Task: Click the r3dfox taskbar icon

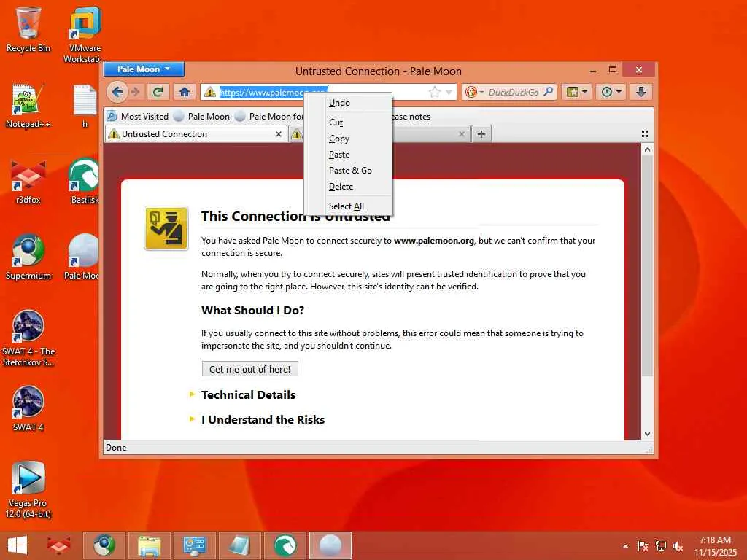Action: point(58,545)
